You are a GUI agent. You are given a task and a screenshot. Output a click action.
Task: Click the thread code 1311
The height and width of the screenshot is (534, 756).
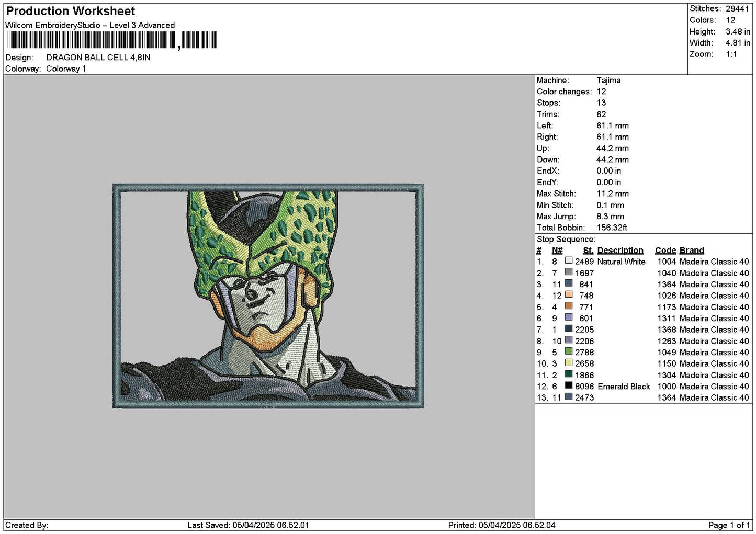click(x=667, y=319)
